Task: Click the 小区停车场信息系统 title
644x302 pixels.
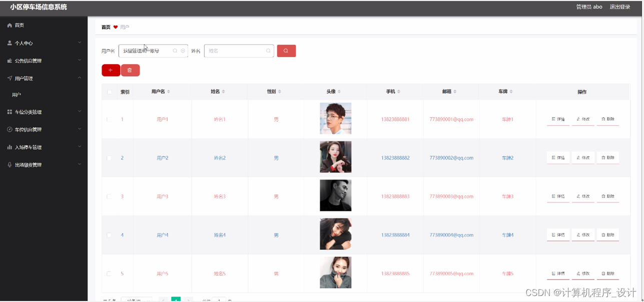Action: click(x=39, y=7)
